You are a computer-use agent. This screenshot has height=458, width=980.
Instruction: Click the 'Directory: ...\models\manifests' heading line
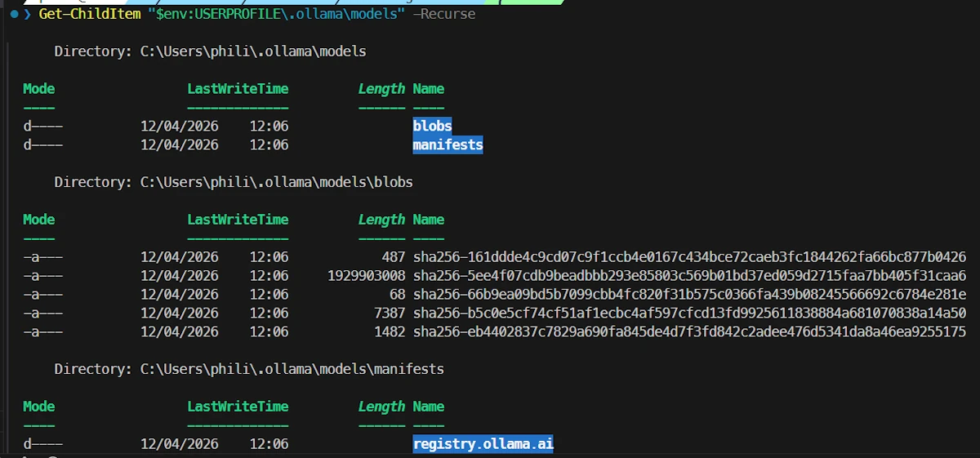pos(249,369)
